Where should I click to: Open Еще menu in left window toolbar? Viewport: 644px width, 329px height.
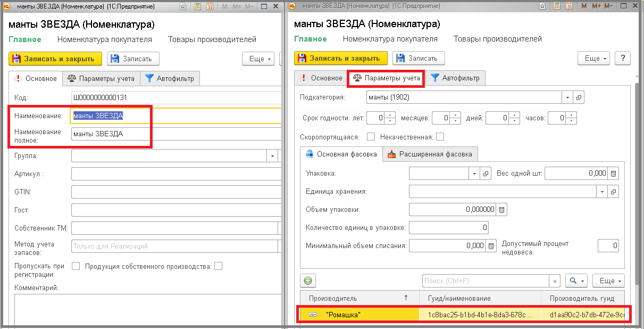[258, 59]
